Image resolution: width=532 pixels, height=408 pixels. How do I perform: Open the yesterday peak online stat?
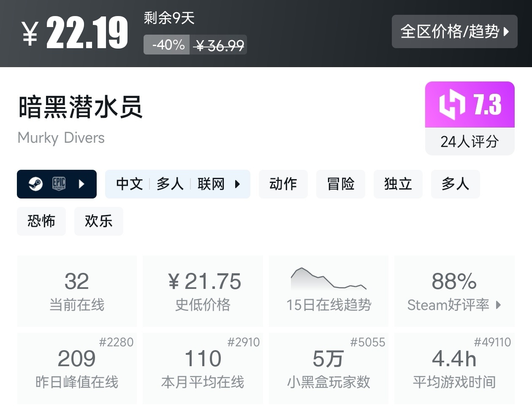tap(76, 367)
